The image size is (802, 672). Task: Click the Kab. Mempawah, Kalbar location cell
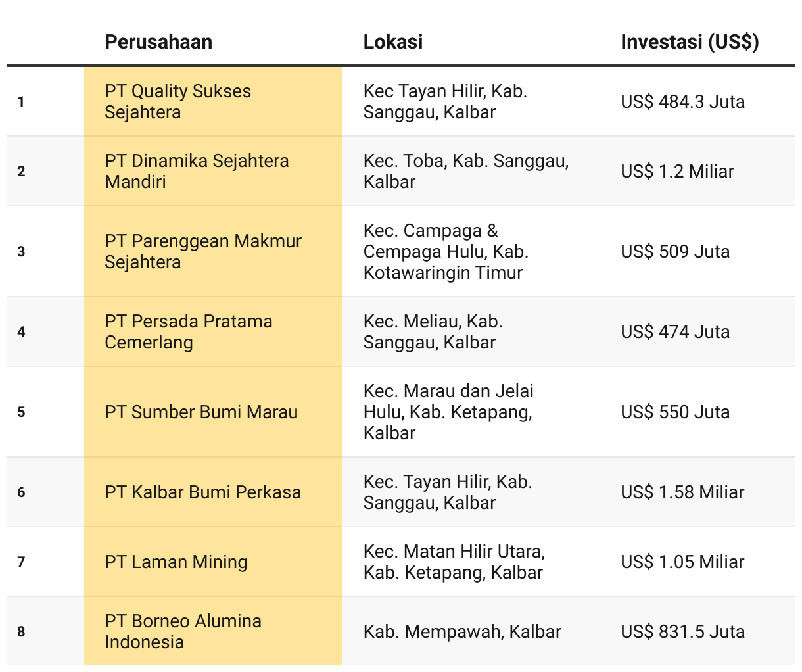coord(462,632)
